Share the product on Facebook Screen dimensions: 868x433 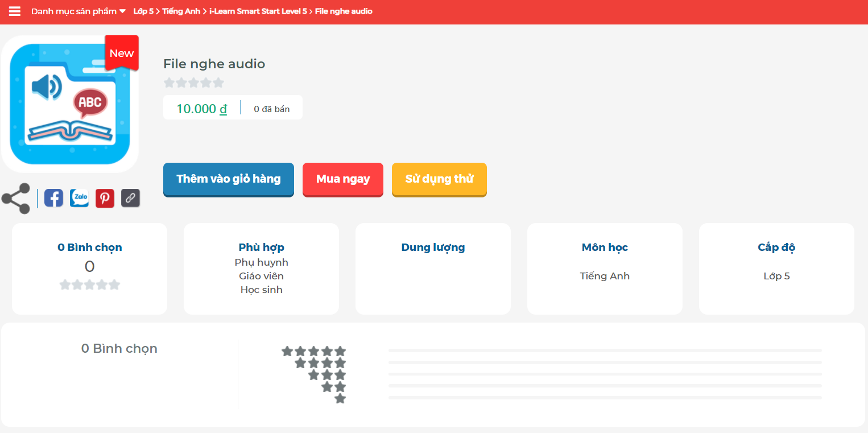[54, 198]
